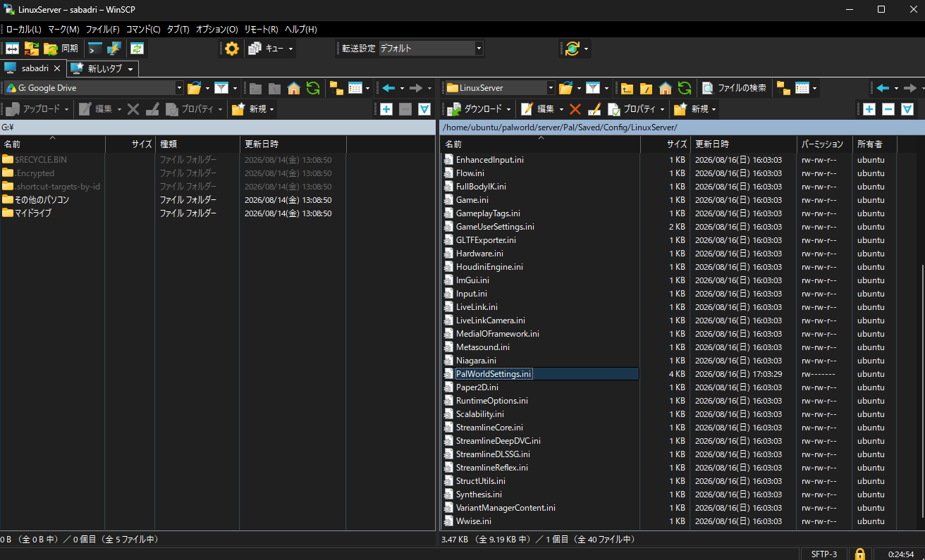The height and width of the screenshot is (560, 925).
Task: Open the オプション(O) menu
Action: click(x=216, y=30)
